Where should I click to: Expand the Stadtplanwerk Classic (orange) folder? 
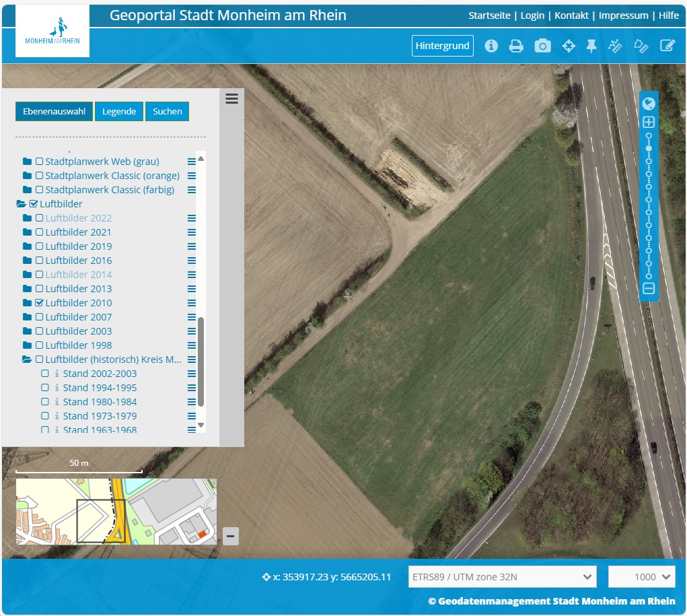point(27,175)
